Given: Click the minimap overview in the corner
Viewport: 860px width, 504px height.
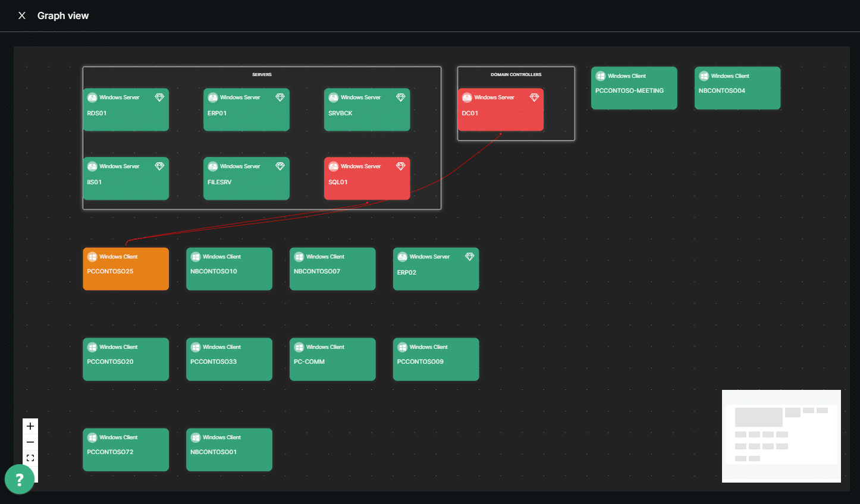Looking at the screenshot, I should [x=781, y=436].
